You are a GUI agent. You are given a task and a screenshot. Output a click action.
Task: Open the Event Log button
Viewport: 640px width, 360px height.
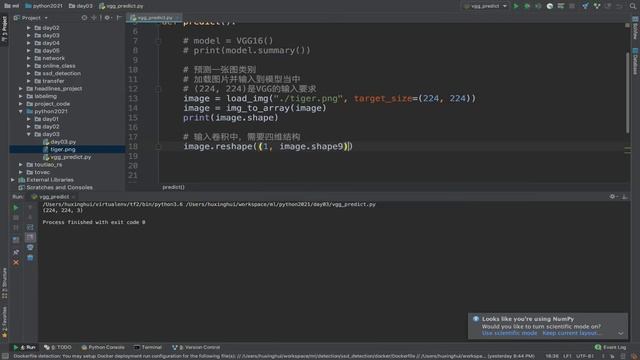tap(611, 347)
